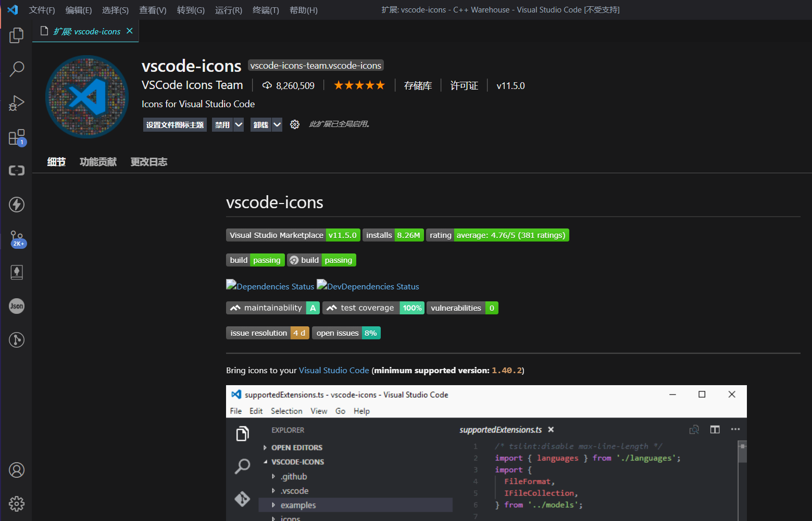Open the Run and Debug view

[17, 103]
